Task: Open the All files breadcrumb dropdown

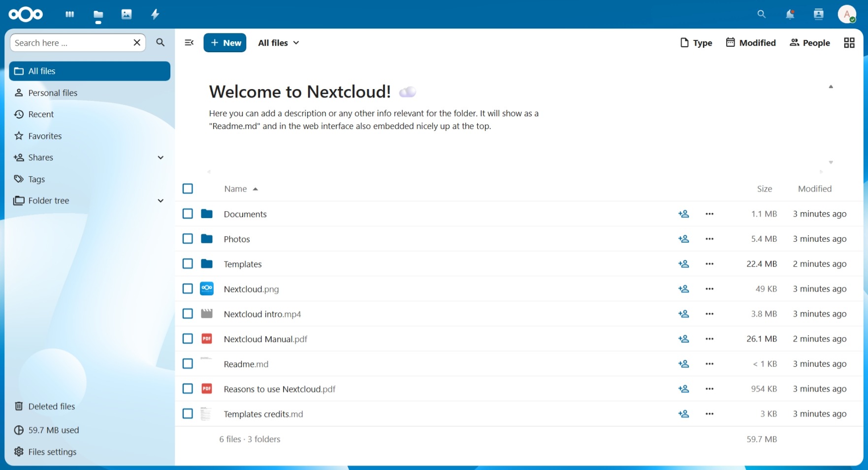Action: click(279, 43)
